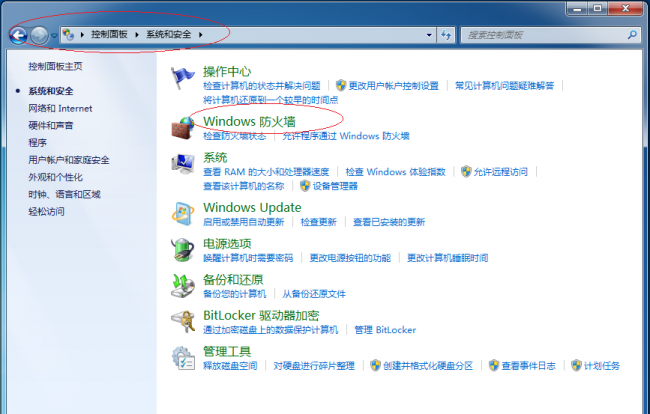
Task: Click the Windows 防火墙 brick wall icon
Action: click(x=183, y=128)
